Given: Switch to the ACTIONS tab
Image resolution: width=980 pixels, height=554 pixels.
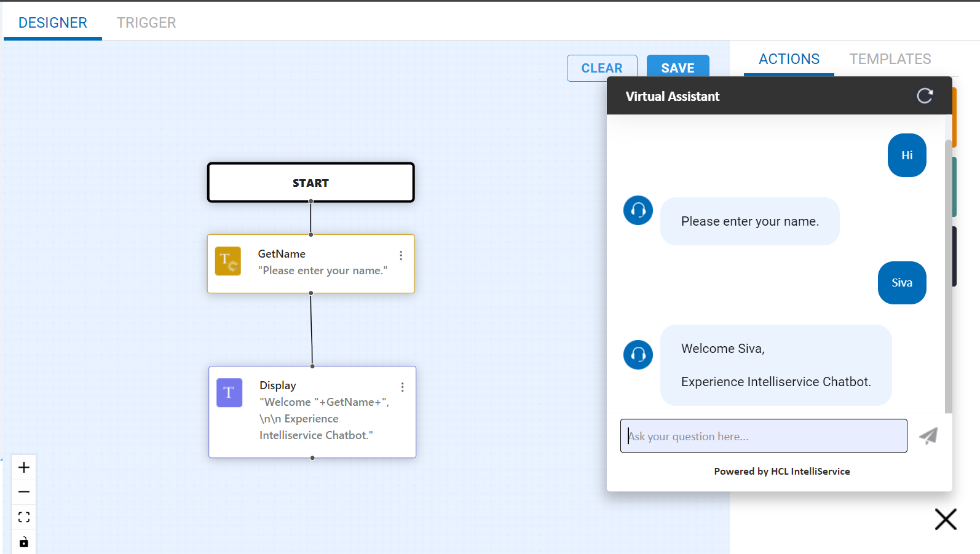Looking at the screenshot, I should point(789,59).
